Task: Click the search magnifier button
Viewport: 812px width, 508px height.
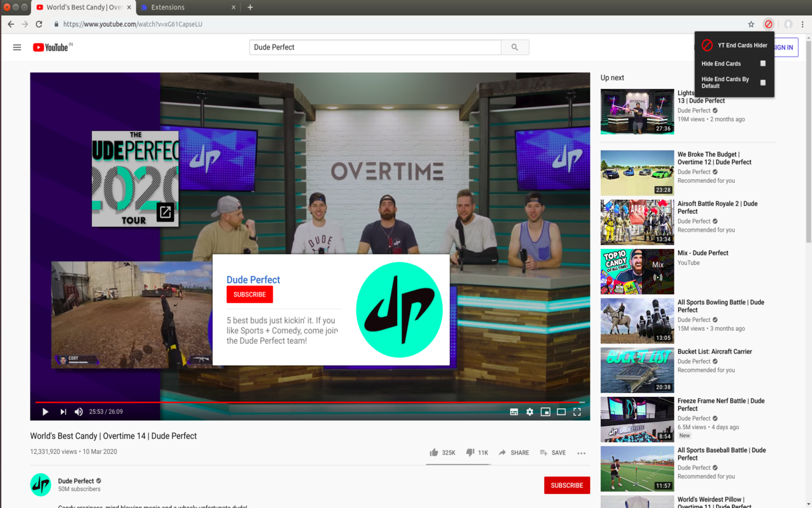Action: click(x=514, y=47)
